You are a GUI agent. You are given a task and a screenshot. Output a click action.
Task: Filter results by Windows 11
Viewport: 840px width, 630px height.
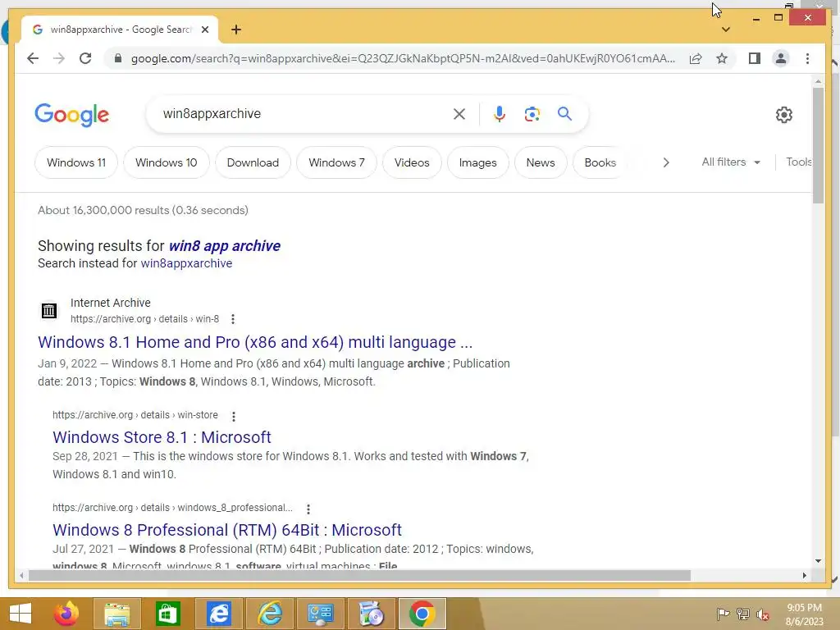[x=76, y=162]
